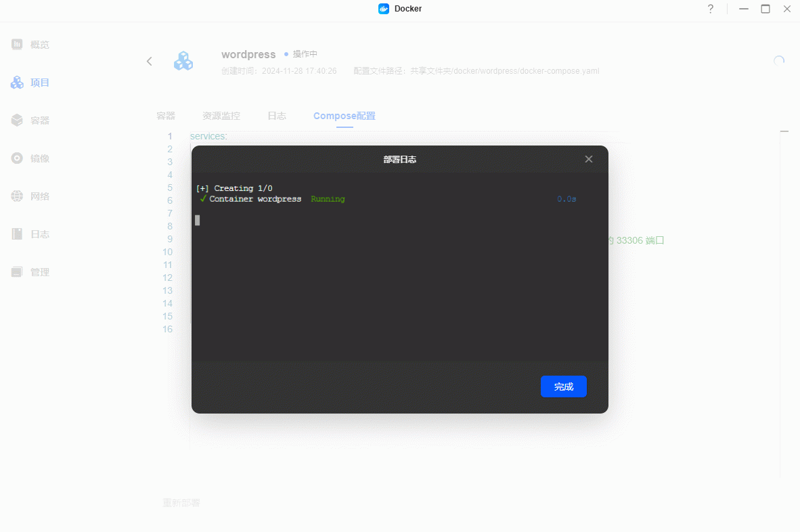Image resolution: width=800 pixels, height=532 pixels.
Task: Click the 重新部署 redeploy button
Action: point(181,503)
